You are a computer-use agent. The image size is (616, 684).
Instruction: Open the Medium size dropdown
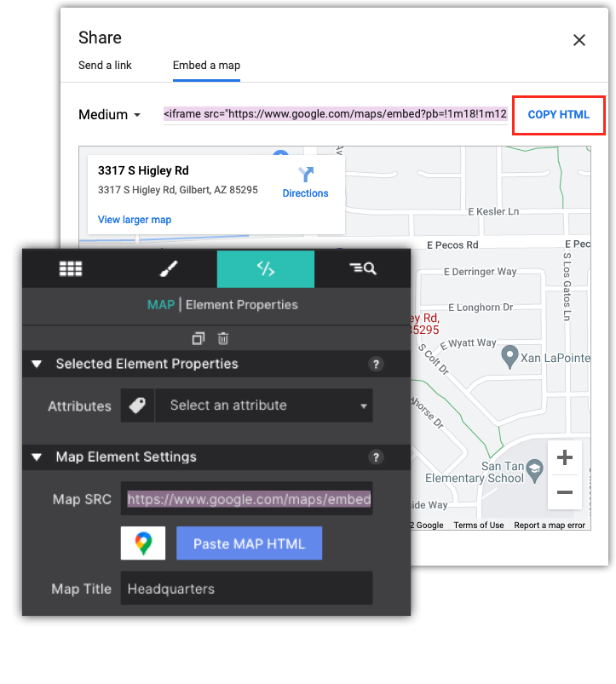click(110, 115)
